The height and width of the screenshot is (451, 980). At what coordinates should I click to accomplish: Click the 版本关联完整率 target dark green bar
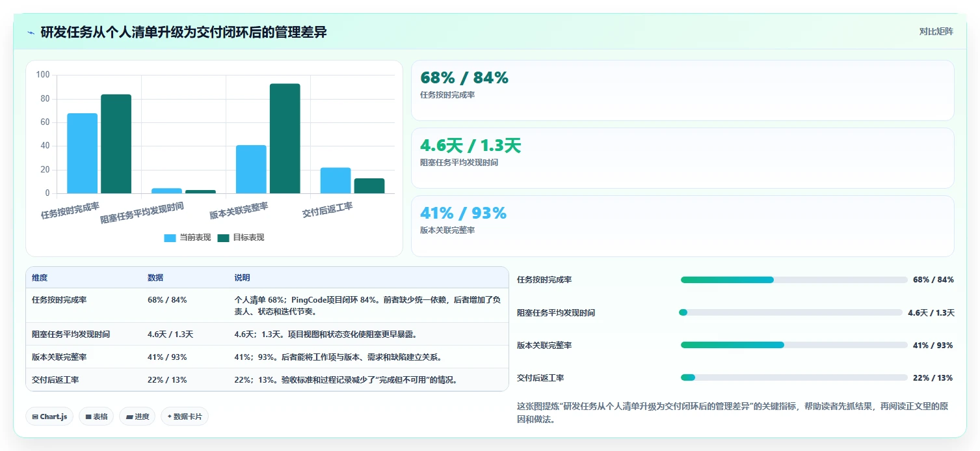click(285, 139)
